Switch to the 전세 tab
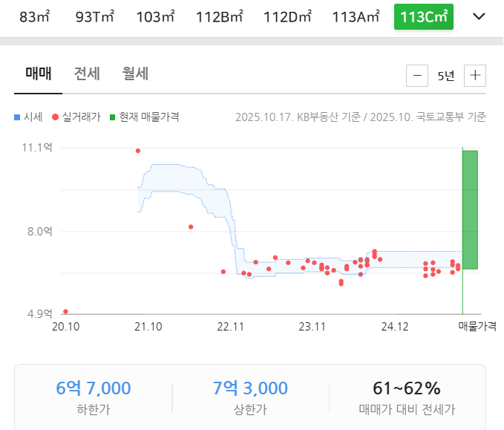The height and width of the screenshot is (430, 504). (x=87, y=74)
